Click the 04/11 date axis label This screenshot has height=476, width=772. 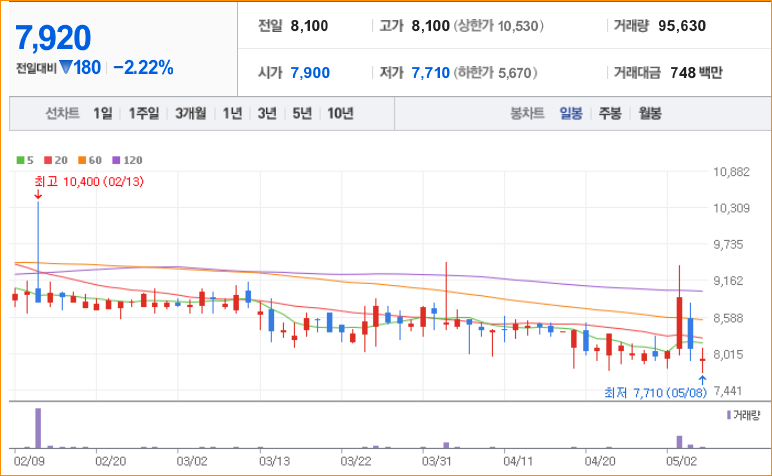518,461
